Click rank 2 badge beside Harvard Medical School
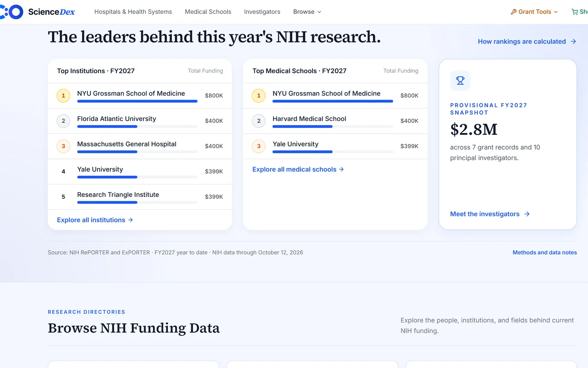Screen dimensions: 588x368 (259, 121)
